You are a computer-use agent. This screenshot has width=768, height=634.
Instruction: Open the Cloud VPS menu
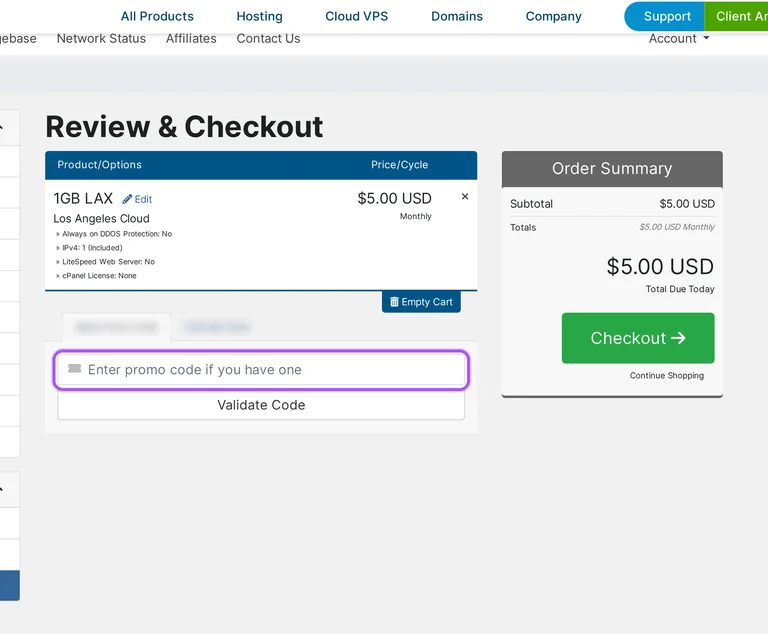pos(357,16)
